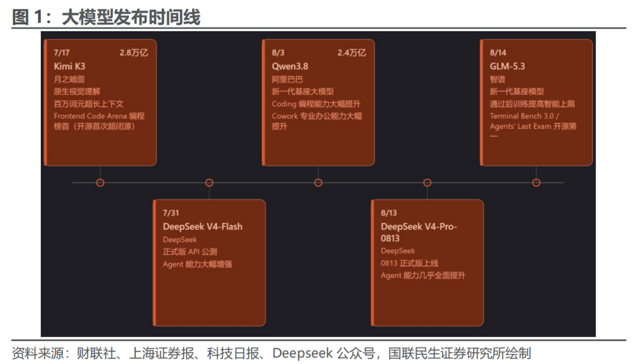Click the timeline marker under Qwen3.8

[318, 183]
